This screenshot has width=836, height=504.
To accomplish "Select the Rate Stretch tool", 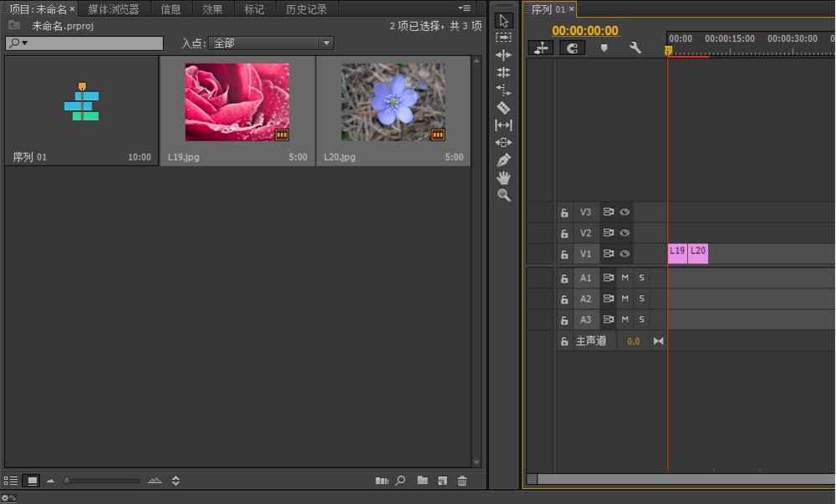I will 503,90.
